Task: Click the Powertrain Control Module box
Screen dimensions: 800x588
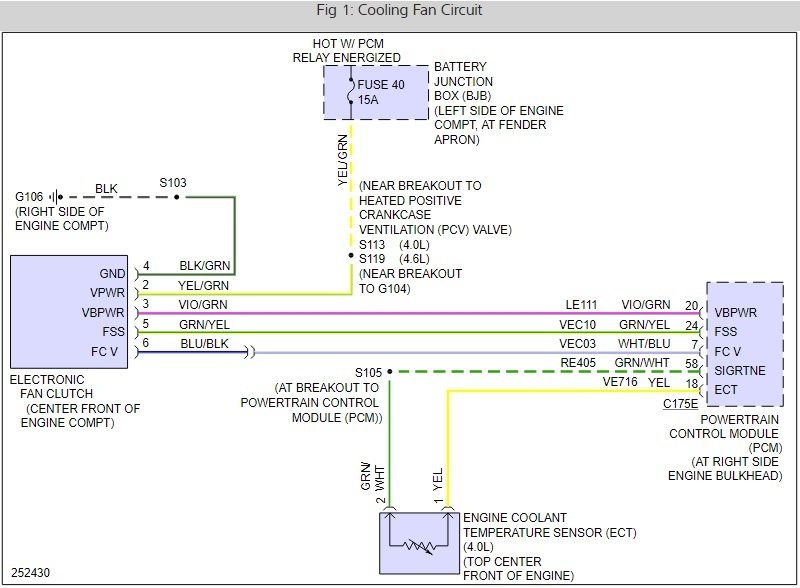Action: tap(745, 344)
